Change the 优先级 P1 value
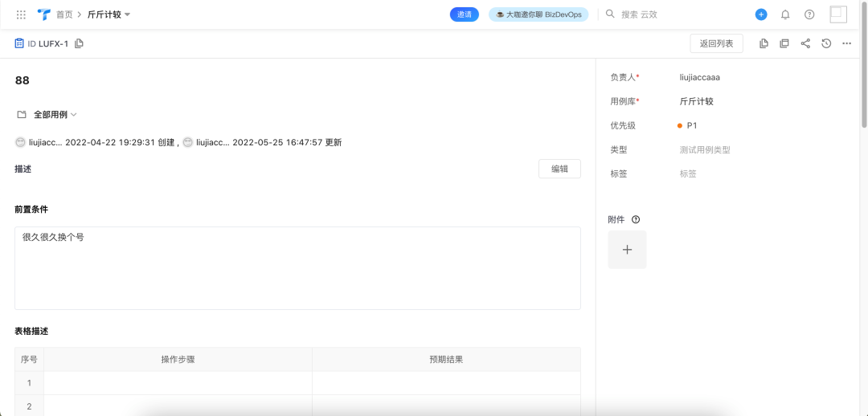The width and height of the screenshot is (868, 416). point(687,125)
